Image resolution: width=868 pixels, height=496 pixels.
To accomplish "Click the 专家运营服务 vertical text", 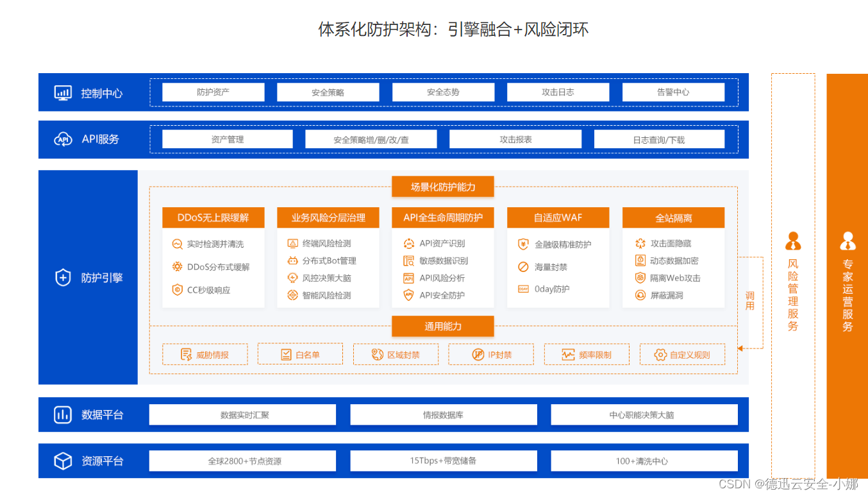I will click(847, 295).
